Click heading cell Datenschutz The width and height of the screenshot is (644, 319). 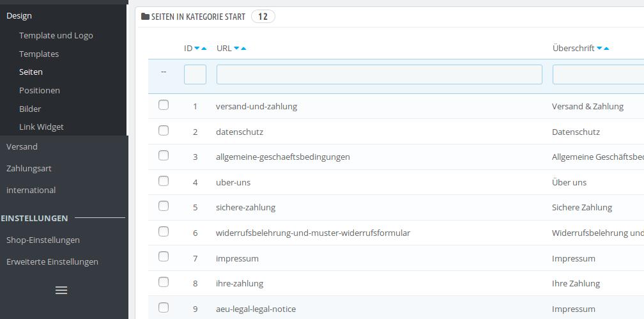pos(576,132)
